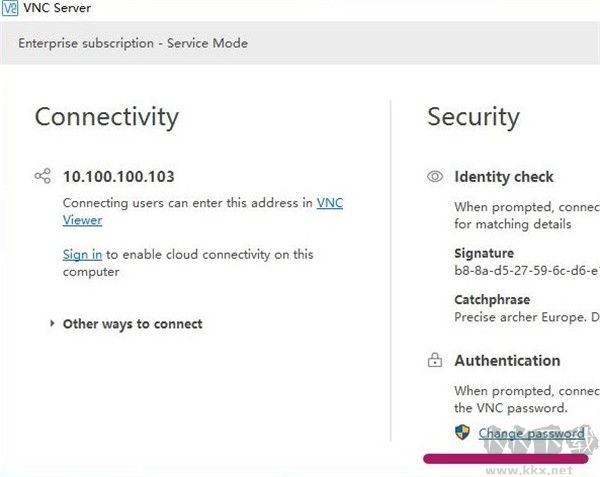Select the Identity check section title
This screenshot has width=600, height=477.
503,177
